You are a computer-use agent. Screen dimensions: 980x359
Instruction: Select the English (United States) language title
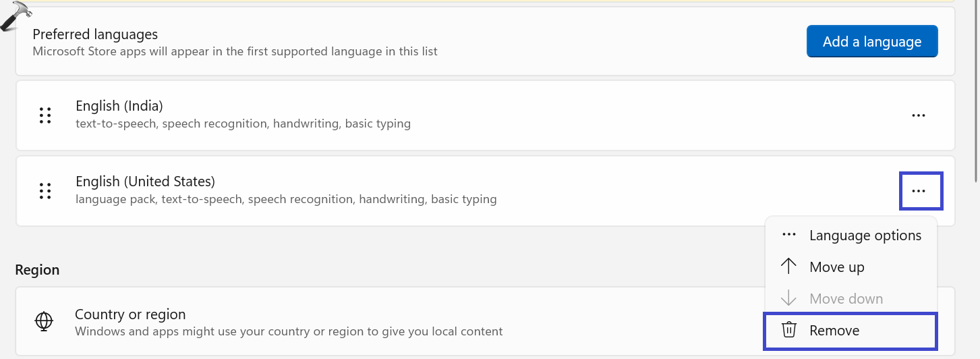coord(145,182)
